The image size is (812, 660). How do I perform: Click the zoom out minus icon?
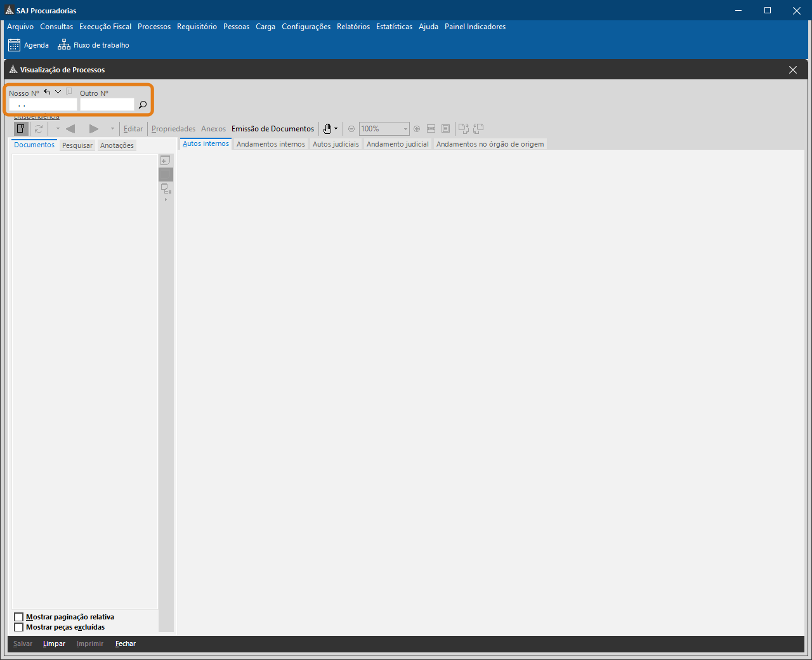(x=351, y=129)
